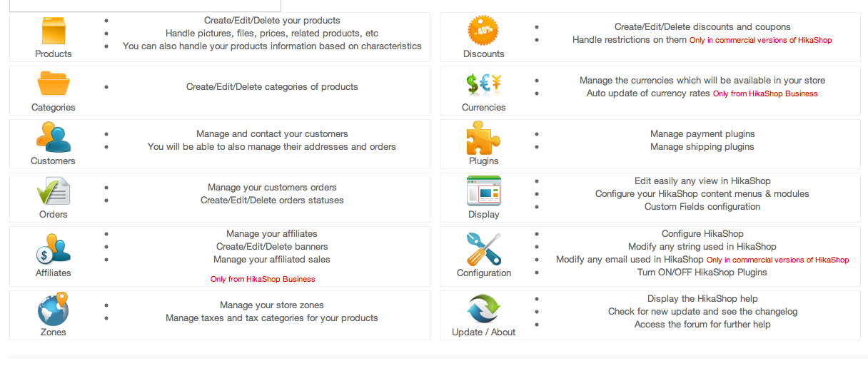Click the empty input box at top
868x371 pixels.
point(145,6)
